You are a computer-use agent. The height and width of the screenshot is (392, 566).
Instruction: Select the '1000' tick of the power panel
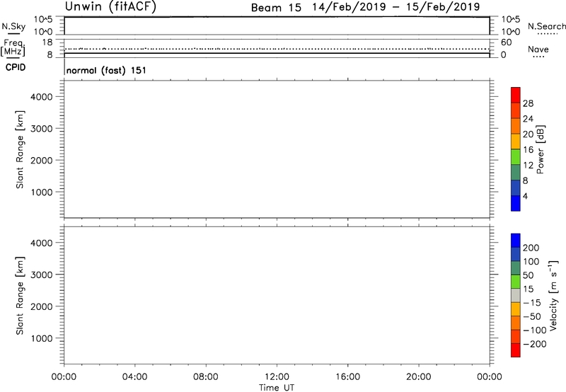click(x=42, y=192)
